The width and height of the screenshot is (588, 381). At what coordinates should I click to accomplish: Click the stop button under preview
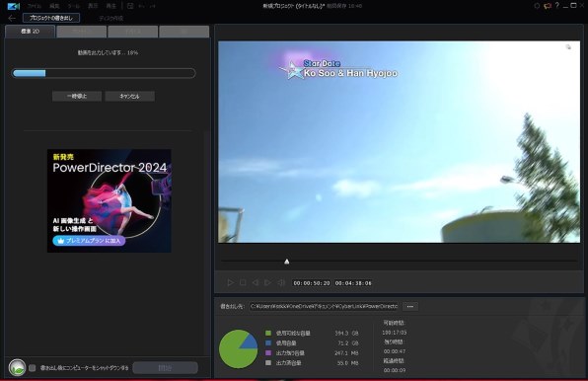243,282
